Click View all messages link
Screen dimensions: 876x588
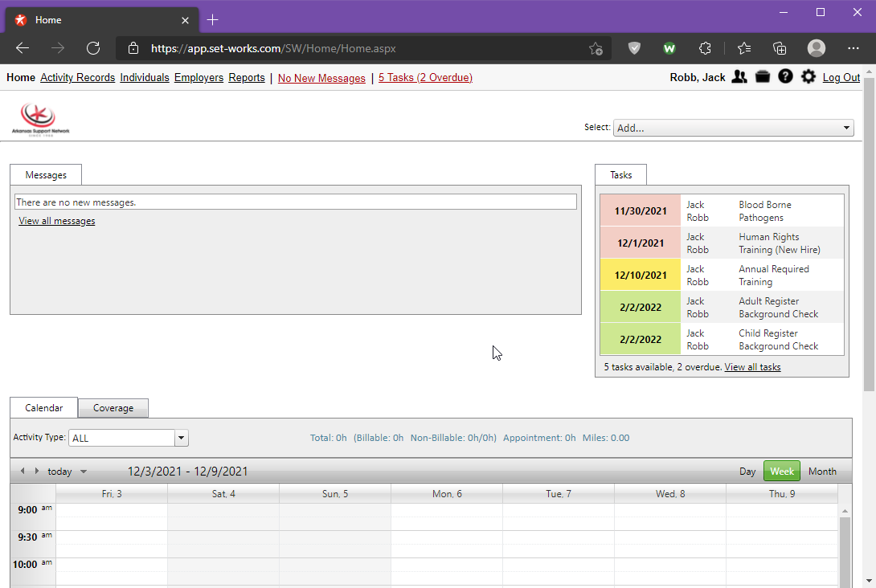coord(57,221)
